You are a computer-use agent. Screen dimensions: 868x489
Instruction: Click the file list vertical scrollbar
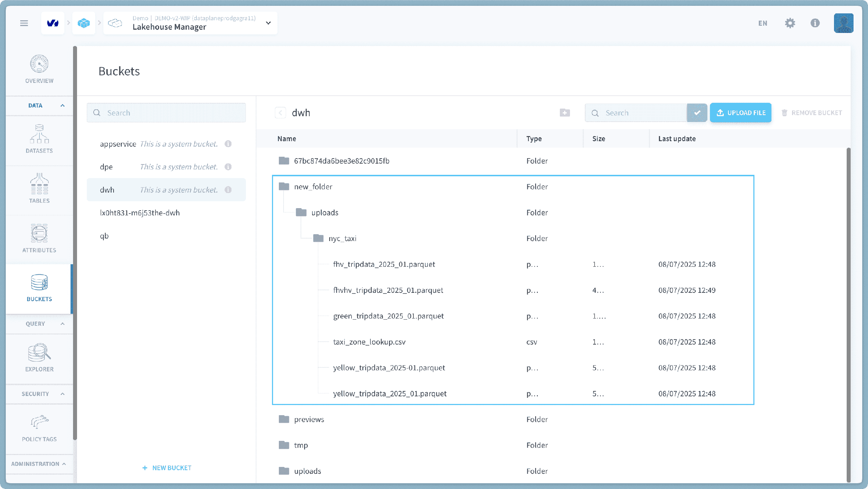coord(848,315)
